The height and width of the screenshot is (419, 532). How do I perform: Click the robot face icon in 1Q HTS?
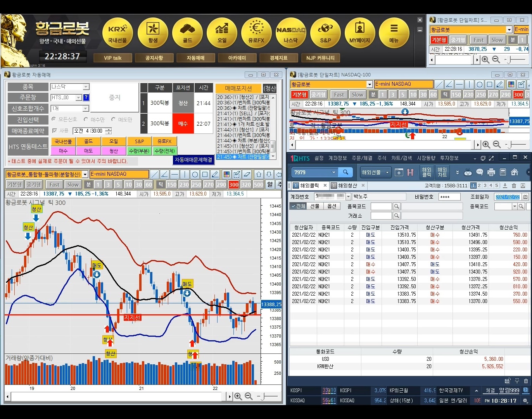click(x=468, y=172)
